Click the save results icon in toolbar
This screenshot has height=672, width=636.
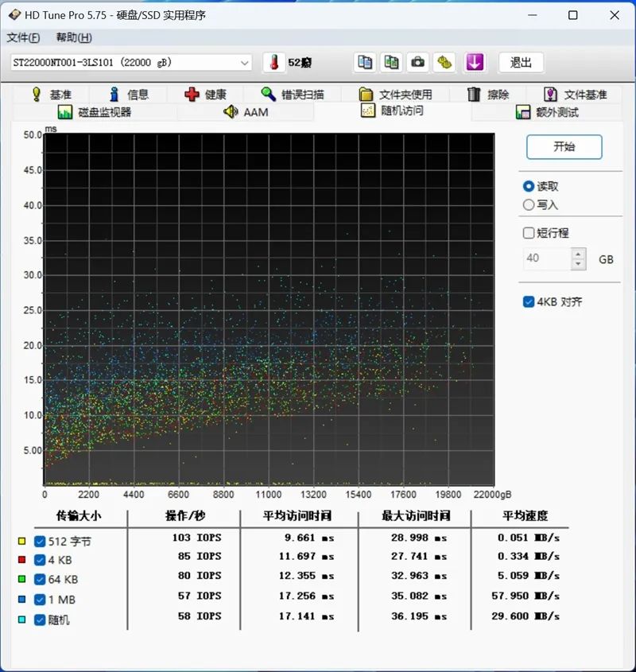pyautogui.click(x=444, y=62)
